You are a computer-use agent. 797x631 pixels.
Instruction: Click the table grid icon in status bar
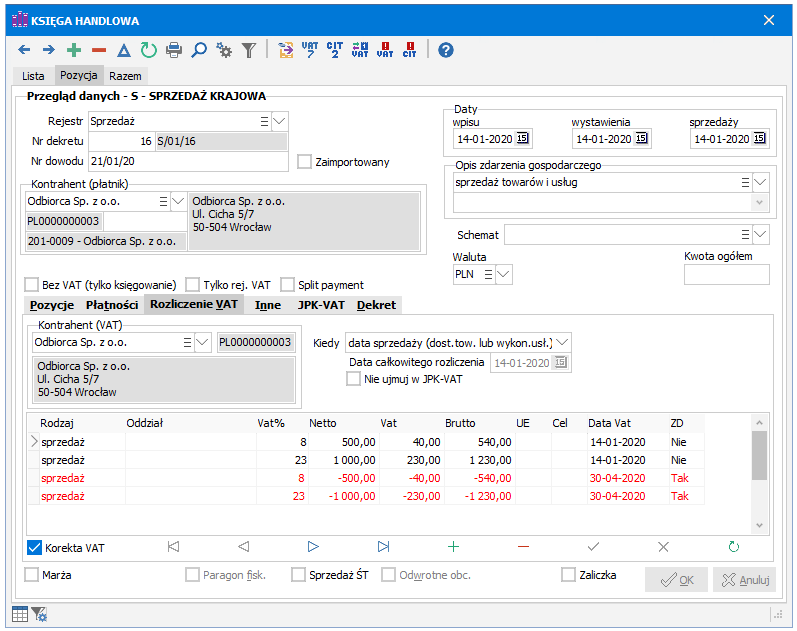(x=20, y=614)
